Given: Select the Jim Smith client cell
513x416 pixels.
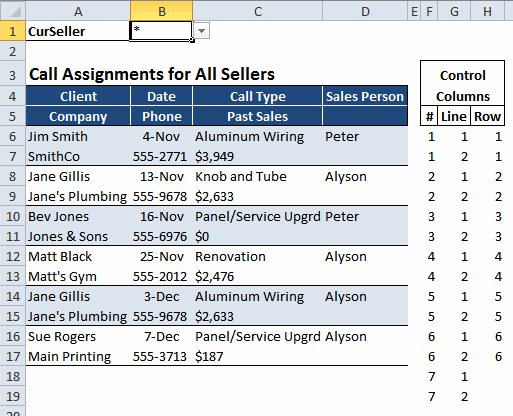Looking at the screenshot, I should [78, 136].
